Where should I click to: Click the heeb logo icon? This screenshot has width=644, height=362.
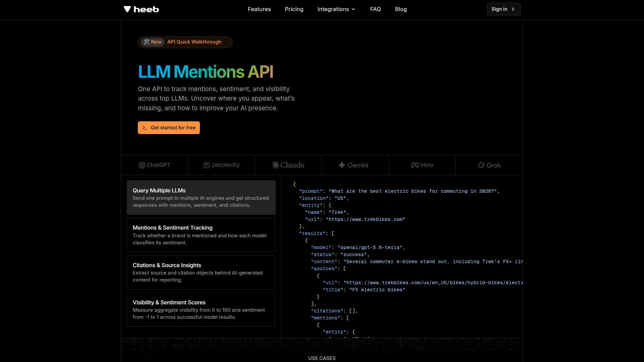pos(127,9)
